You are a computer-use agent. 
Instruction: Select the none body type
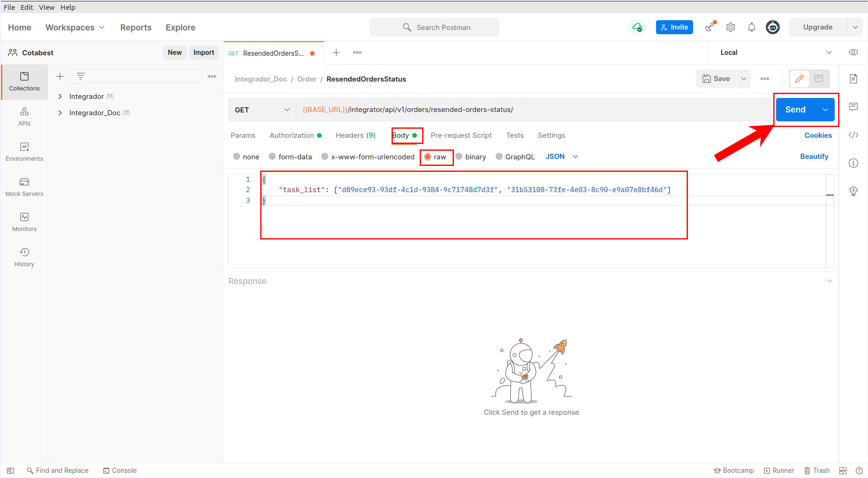237,157
